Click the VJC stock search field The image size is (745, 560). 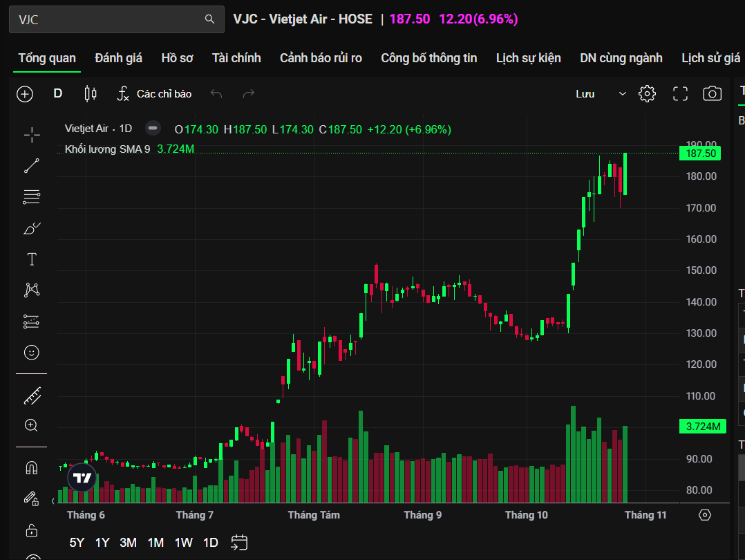click(111, 19)
